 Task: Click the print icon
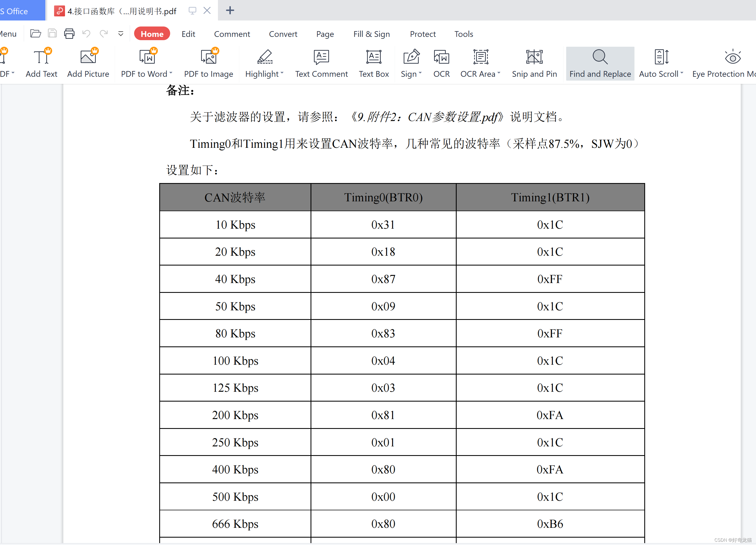pyautogui.click(x=69, y=34)
